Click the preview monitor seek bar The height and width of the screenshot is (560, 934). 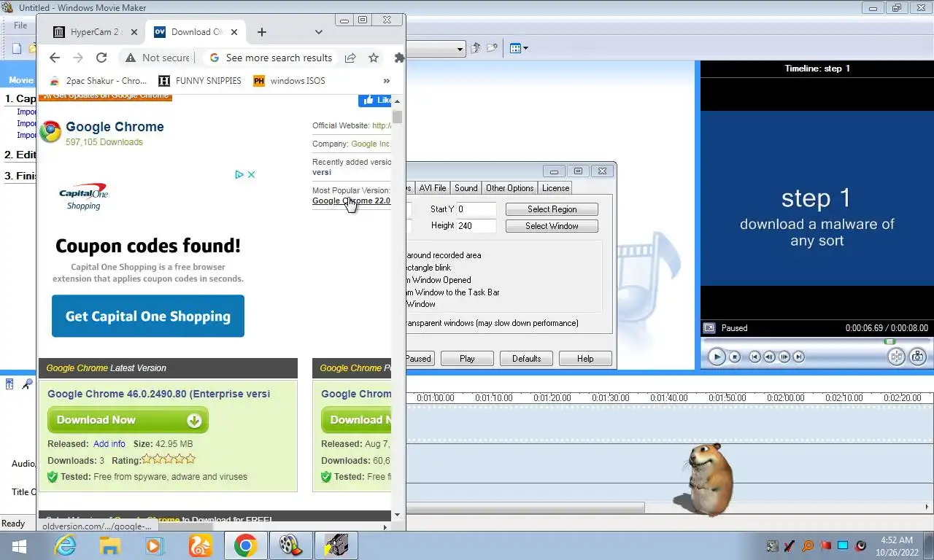click(817, 341)
